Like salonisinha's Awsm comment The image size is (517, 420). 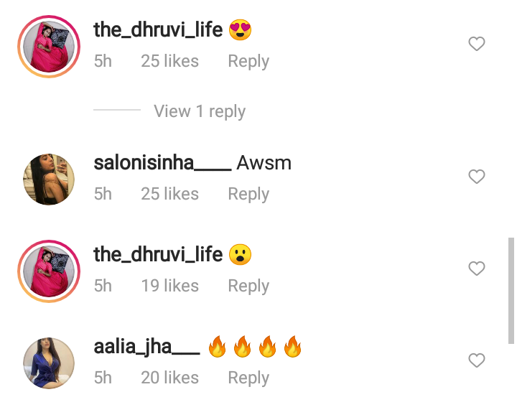pyautogui.click(x=477, y=177)
